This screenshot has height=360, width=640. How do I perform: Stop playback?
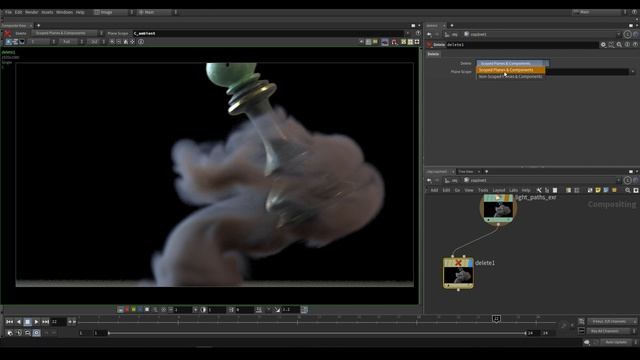[x=27, y=322]
